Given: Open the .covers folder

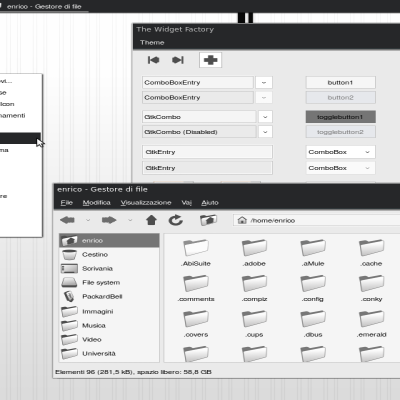Looking at the screenshot, I should pyautogui.click(x=196, y=324).
